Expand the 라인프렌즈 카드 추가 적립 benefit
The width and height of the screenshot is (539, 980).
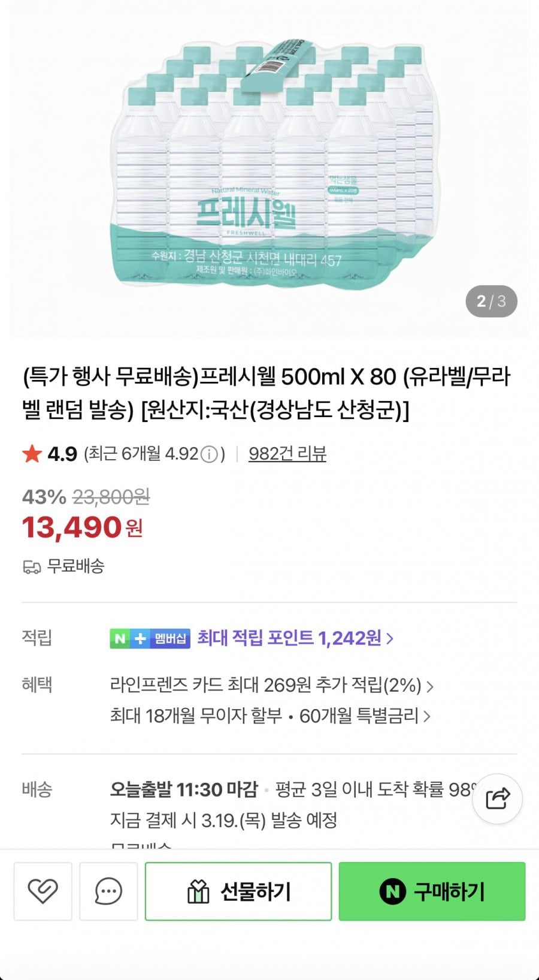pos(271,685)
